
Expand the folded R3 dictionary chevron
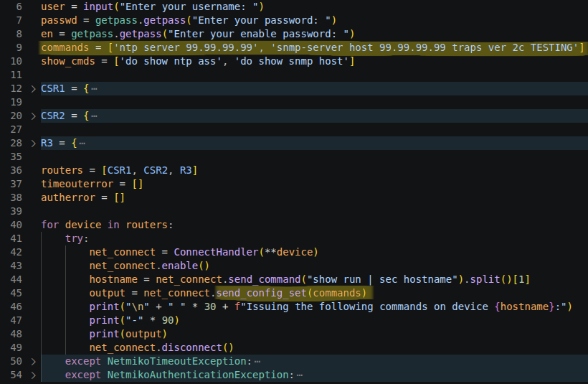(x=34, y=144)
